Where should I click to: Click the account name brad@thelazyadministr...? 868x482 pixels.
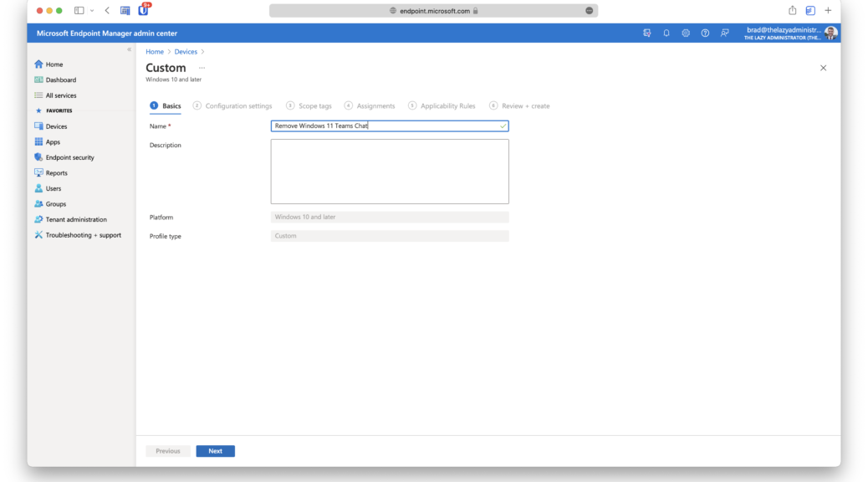tap(784, 30)
